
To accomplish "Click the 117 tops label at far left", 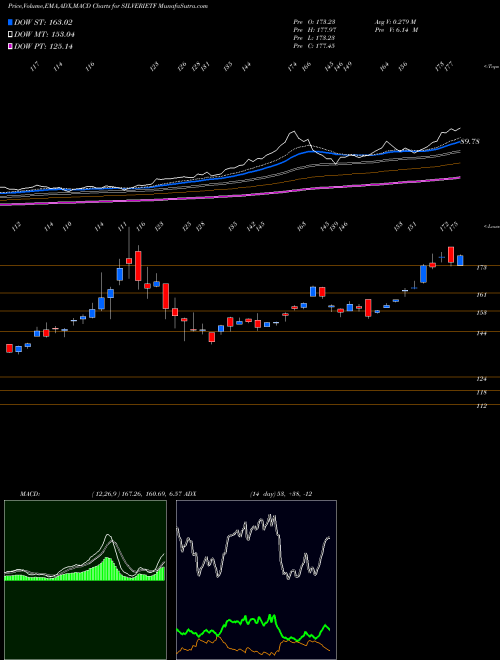I will 35,66.
